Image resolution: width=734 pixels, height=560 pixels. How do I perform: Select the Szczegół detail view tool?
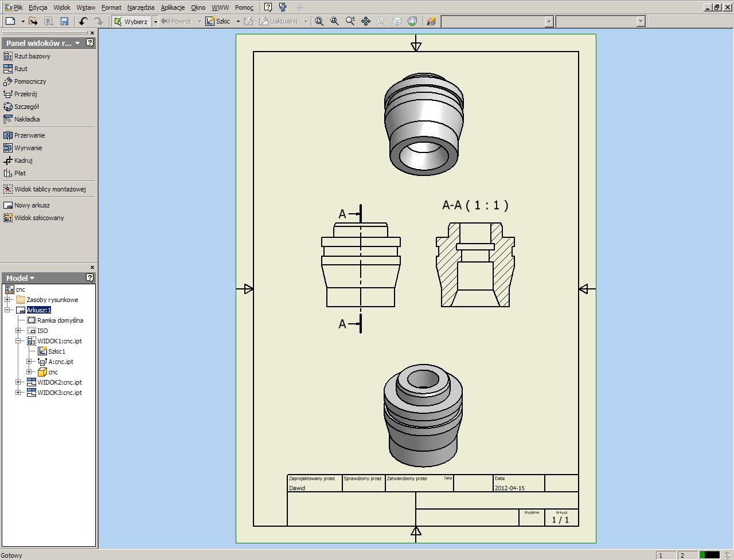[21, 107]
